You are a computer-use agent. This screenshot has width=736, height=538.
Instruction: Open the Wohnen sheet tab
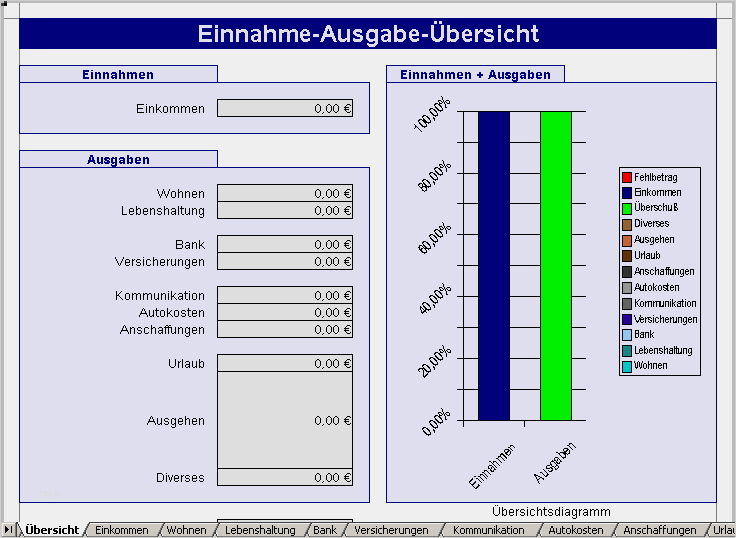point(186,530)
